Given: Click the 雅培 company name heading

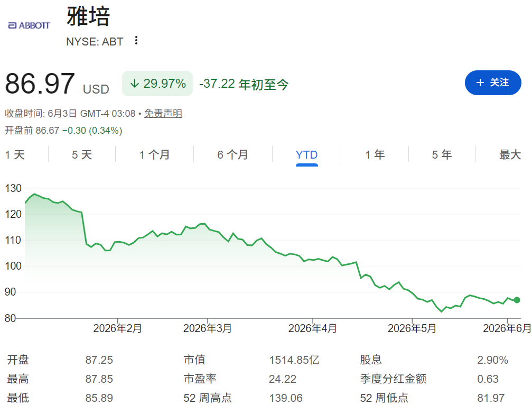Looking at the screenshot, I should click(89, 16).
